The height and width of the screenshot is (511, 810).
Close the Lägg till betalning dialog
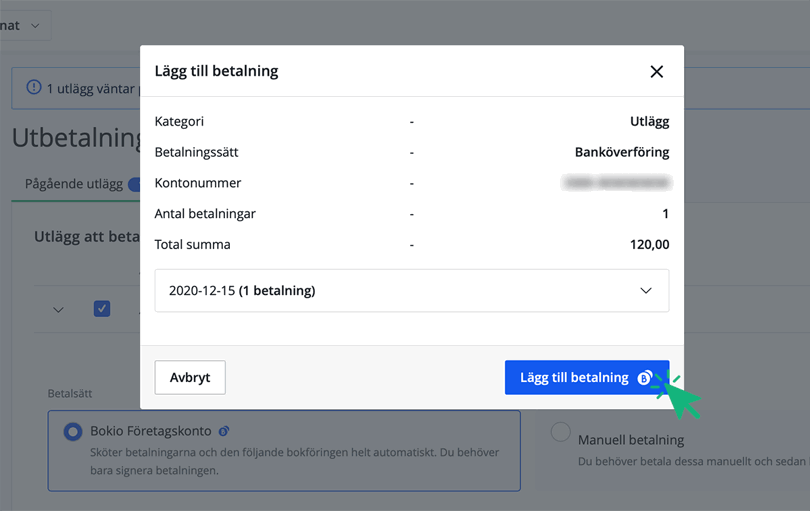(x=656, y=71)
